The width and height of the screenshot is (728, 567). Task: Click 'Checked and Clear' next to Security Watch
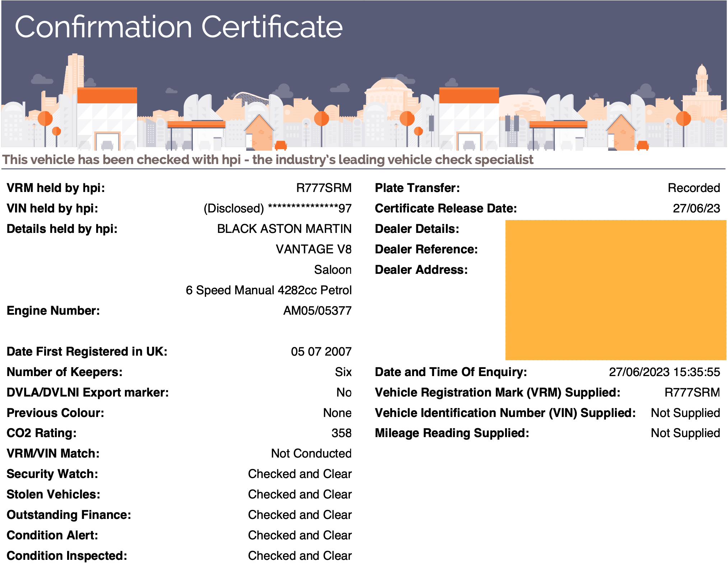tap(300, 474)
